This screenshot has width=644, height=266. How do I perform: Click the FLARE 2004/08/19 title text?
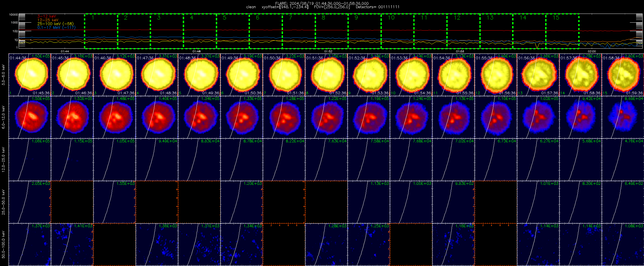322,3
